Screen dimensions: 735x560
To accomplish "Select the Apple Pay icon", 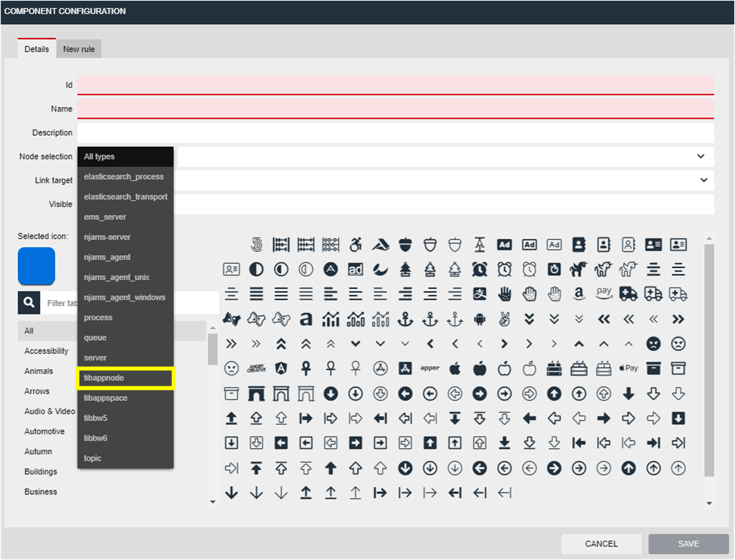I will click(628, 368).
